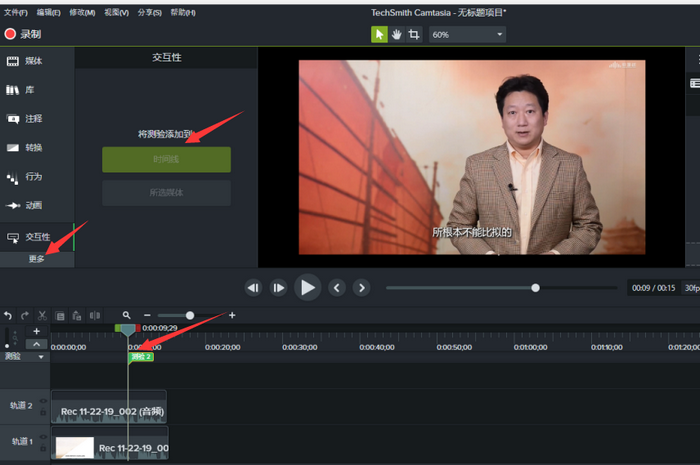The height and width of the screenshot is (465, 700).
Task: Collapse the quiz track chevron button
Action: (x=37, y=345)
